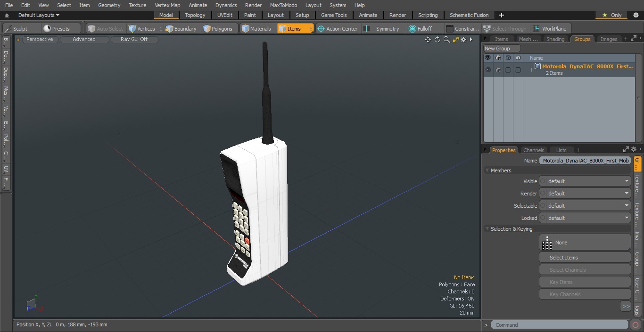Switch to Polygons selection mode
Image resolution: width=644 pixels, height=332 pixels.
(218, 29)
